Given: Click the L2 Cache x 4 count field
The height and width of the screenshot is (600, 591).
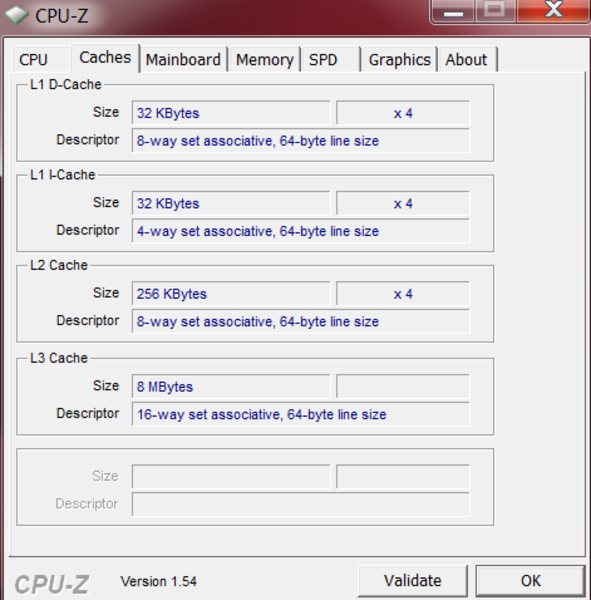Looking at the screenshot, I should tap(403, 293).
